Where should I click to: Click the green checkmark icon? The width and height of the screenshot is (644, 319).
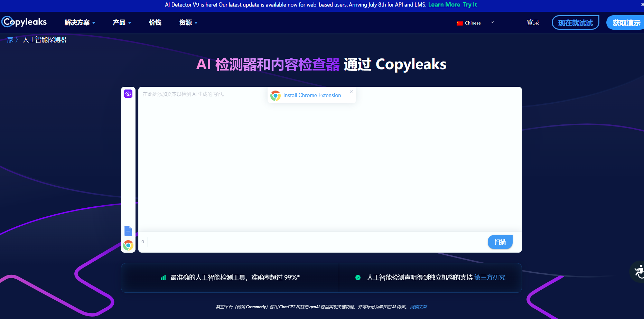click(358, 278)
